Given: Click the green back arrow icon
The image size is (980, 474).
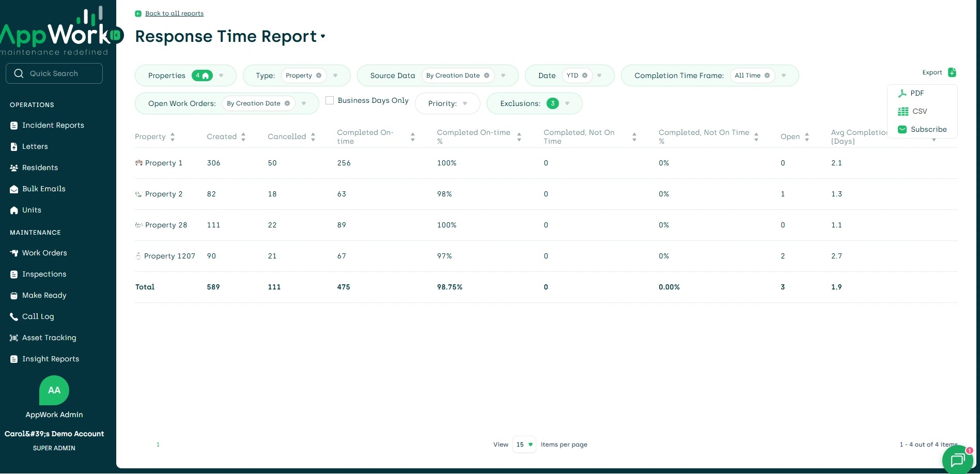Looking at the screenshot, I should (x=138, y=14).
